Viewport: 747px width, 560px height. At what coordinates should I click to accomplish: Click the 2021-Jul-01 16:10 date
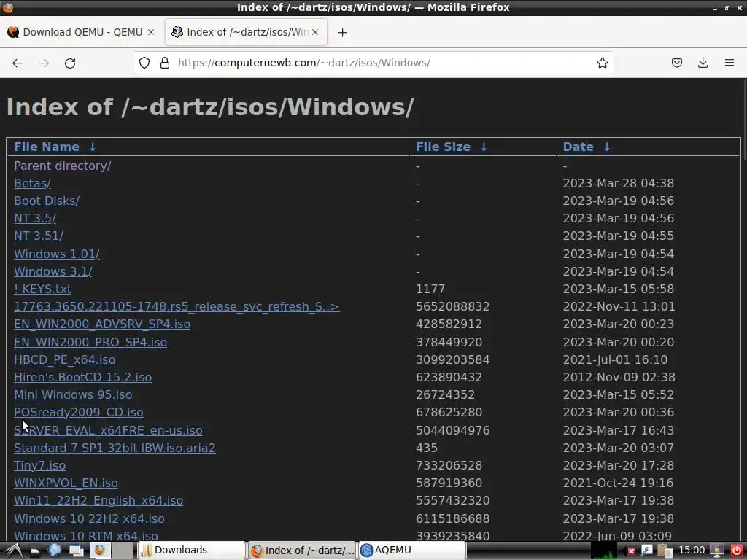pos(615,359)
